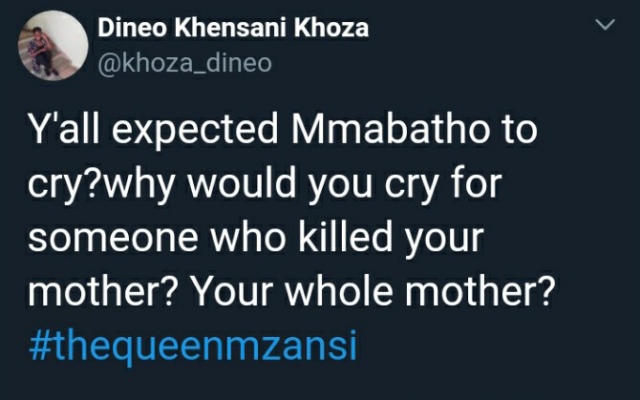This screenshot has height=400, width=640.
Task: Click the first name 'Dineo' in the header
Action: click(x=132, y=28)
